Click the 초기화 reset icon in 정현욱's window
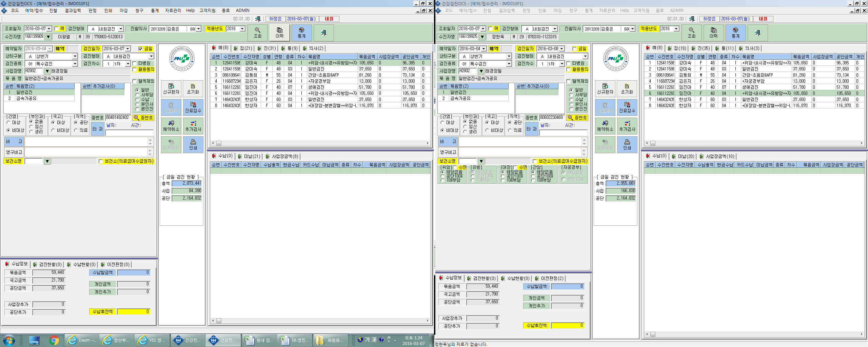The height and width of the screenshot is (347, 868). click(627, 89)
